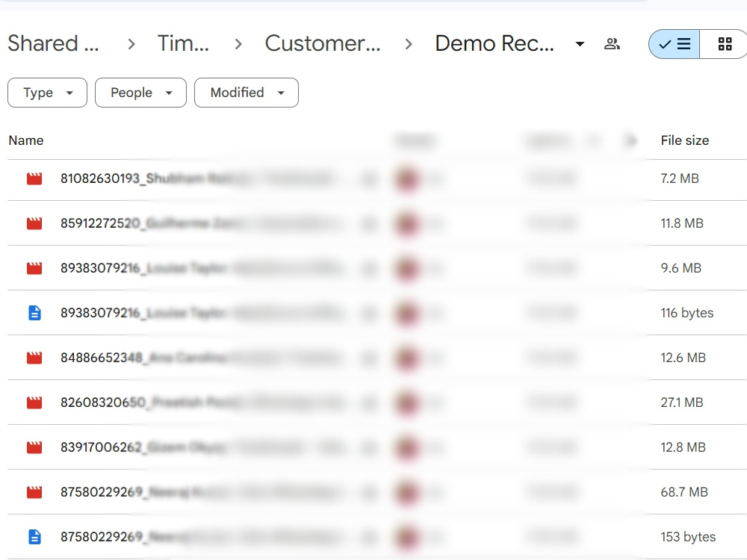Image resolution: width=747 pixels, height=560 pixels.
Task: Go to Tim... breadcrumb folder
Action: [x=184, y=44]
